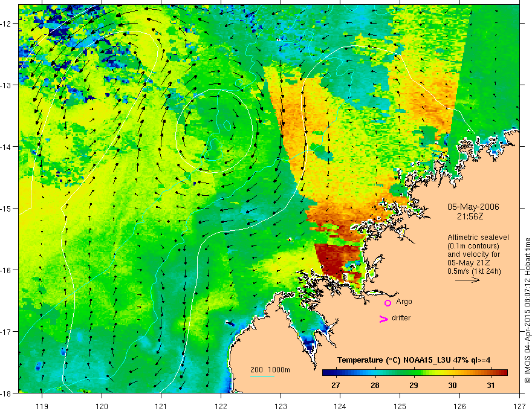Click longitude axis label 123
The height and width of the screenshot is (411, 532).
tap(281, 406)
